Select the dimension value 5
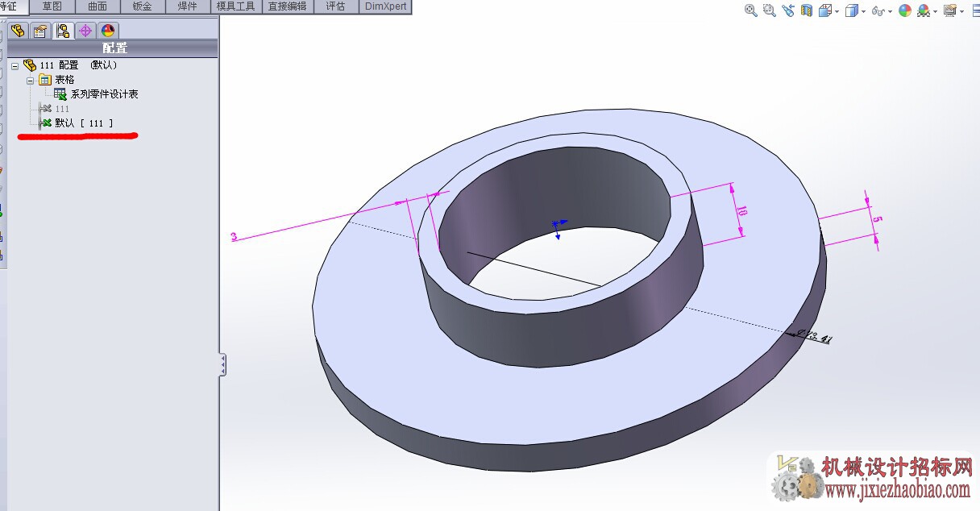The image size is (980, 511). (877, 219)
